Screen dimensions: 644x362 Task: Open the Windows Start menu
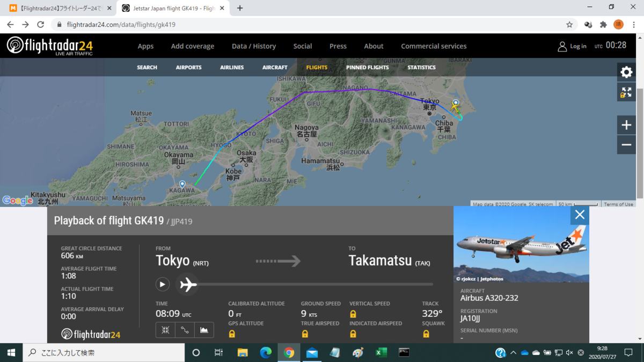pos(11,352)
